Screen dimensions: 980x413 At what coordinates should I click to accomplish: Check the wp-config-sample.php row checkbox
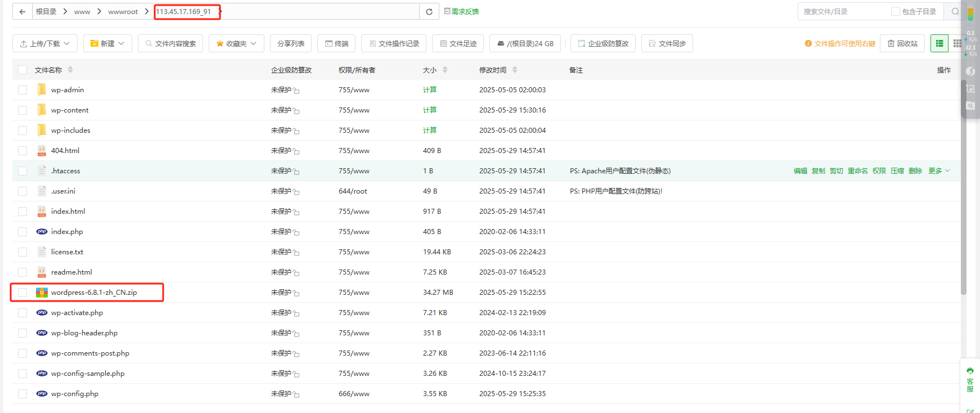[x=23, y=374]
